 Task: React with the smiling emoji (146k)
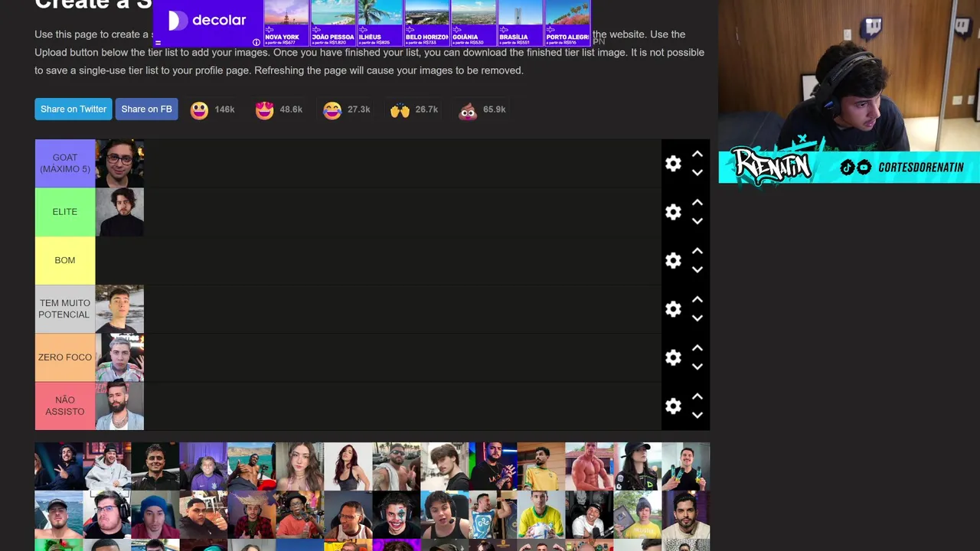(199, 110)
